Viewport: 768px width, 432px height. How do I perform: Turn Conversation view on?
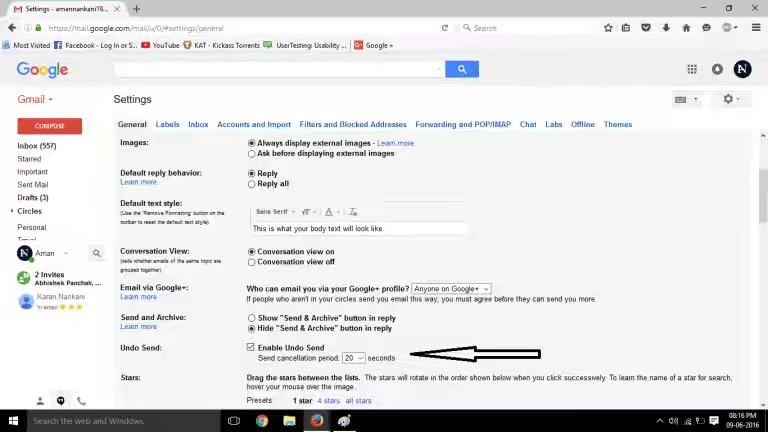coord(251,252)
